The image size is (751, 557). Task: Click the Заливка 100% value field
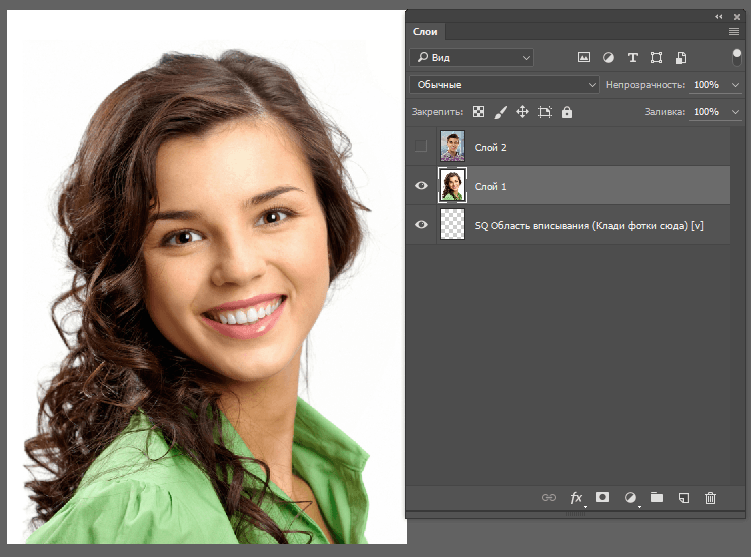tap(707, 112)
